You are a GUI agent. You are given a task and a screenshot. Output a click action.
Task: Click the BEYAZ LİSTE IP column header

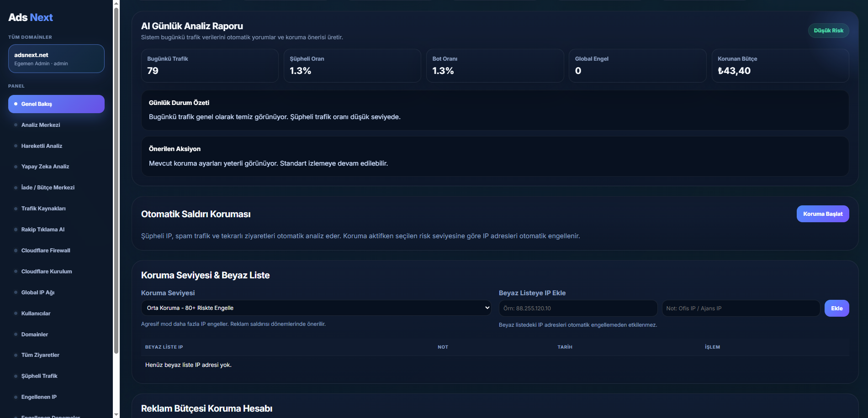tap(164, 347)
